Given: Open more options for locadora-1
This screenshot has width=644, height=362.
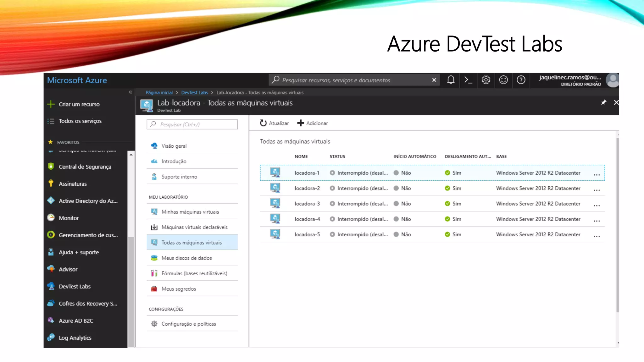Looking at the screenshot, I should click(x=597, y=175).
